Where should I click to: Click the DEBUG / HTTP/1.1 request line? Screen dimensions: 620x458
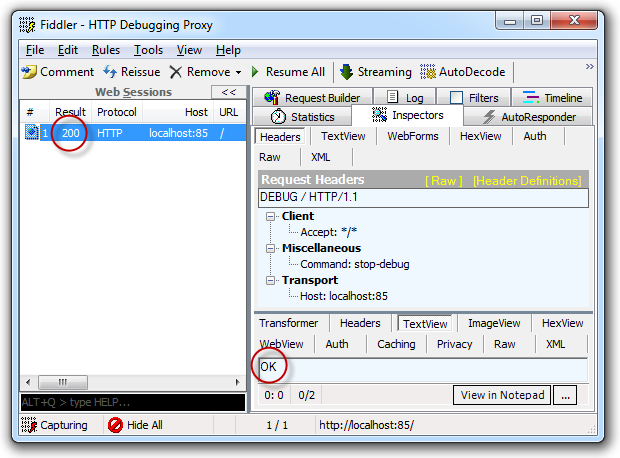pos(423,197)
